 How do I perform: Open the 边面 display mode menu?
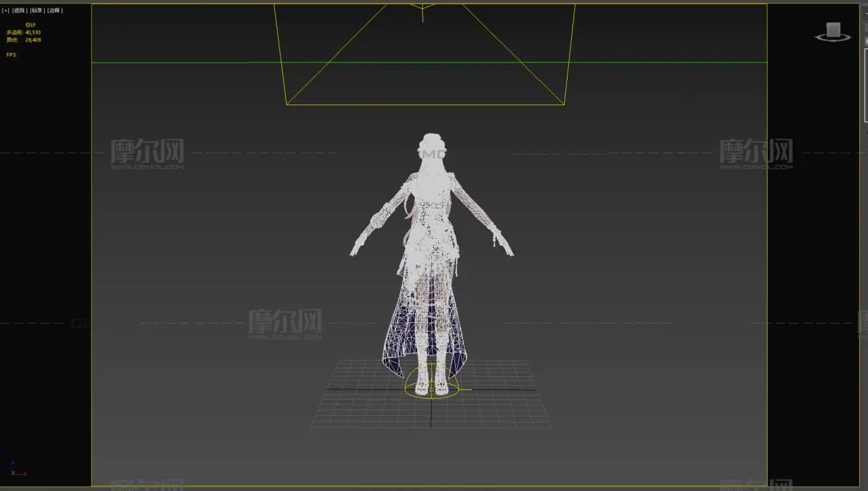tap(55, 11)
